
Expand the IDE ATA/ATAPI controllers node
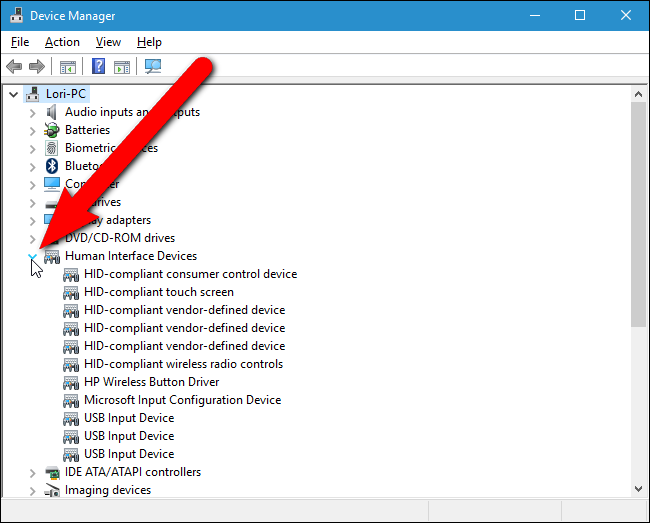point(32,472)
